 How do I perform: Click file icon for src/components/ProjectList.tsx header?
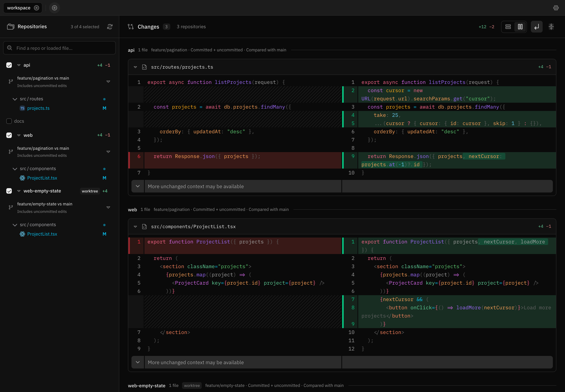click(x=145, y=226)
